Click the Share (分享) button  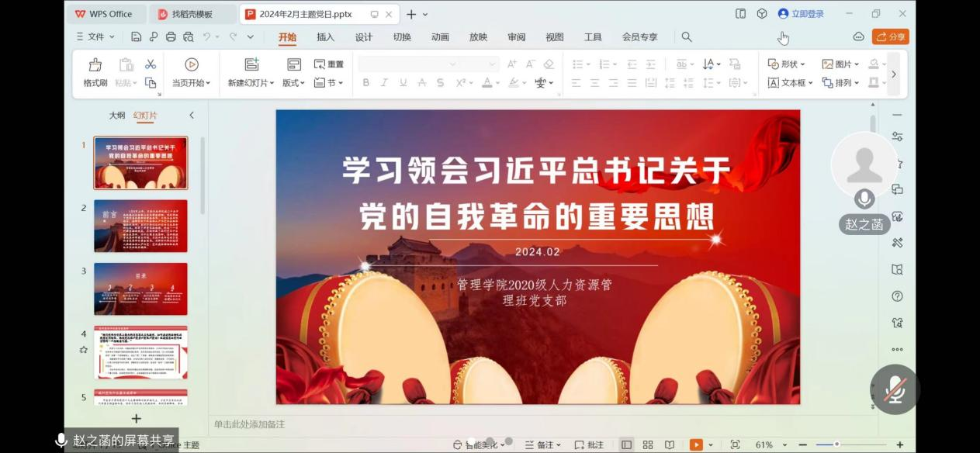pos(890,36)
